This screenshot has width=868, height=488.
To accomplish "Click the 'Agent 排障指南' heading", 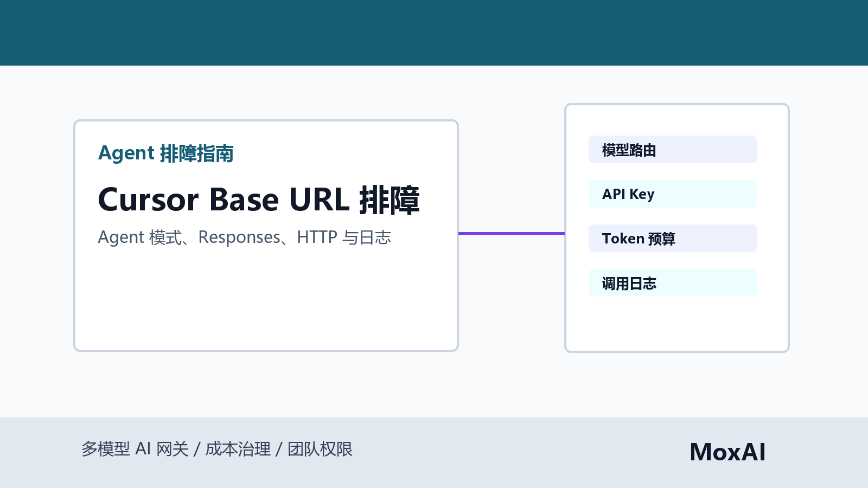I will click(x=166, y=153).
